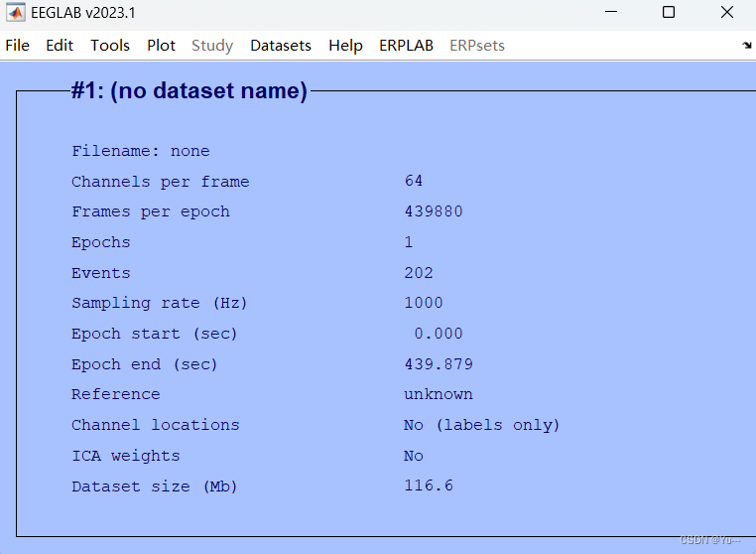
Task: Click the sampling rate value 1000
Action: click(x=424, y=303)
